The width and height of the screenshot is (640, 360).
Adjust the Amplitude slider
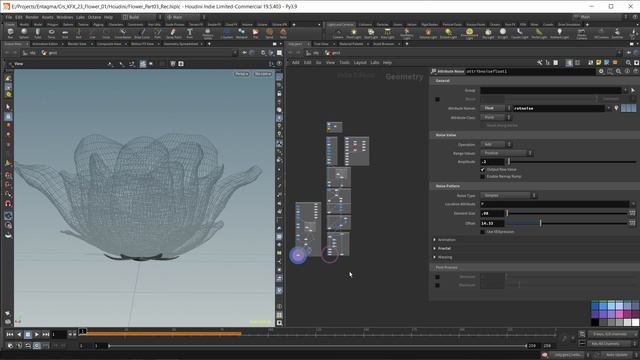(572, 162)
